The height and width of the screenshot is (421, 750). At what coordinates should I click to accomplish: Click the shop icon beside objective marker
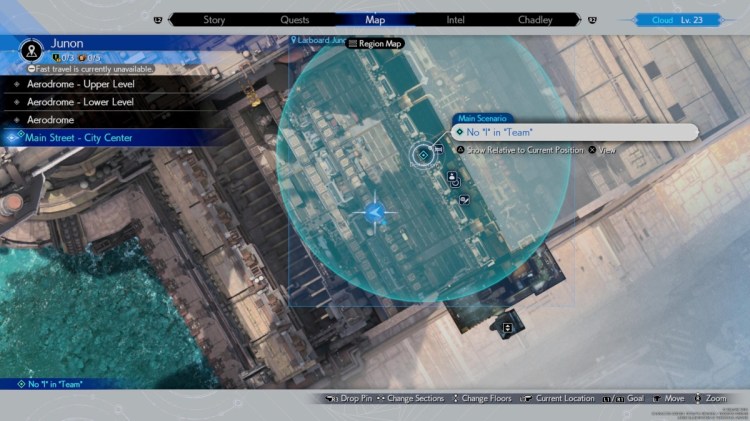pos(439,148)
